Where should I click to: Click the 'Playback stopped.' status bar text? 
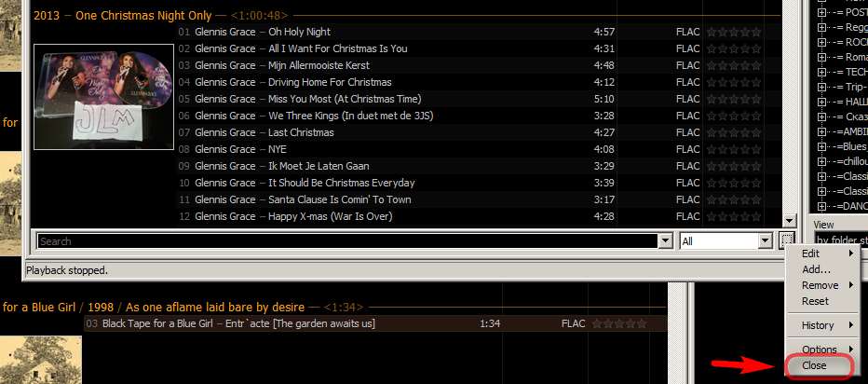[67, 270]
